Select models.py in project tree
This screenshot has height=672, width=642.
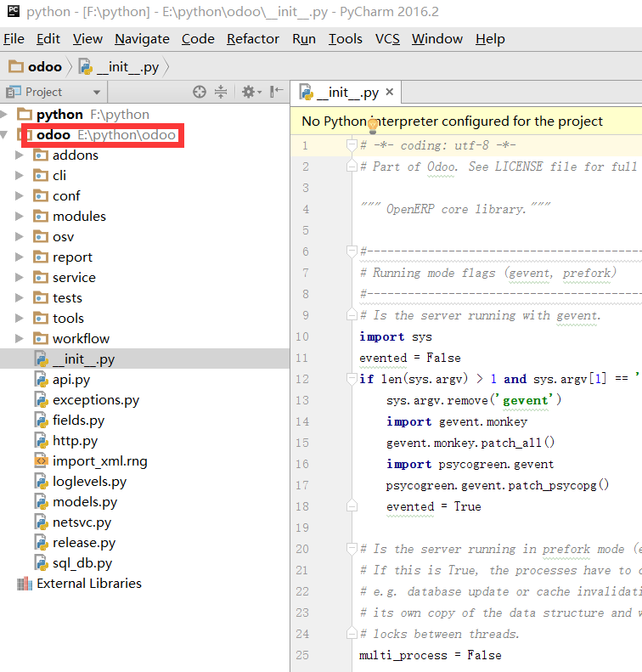(85, 502)
